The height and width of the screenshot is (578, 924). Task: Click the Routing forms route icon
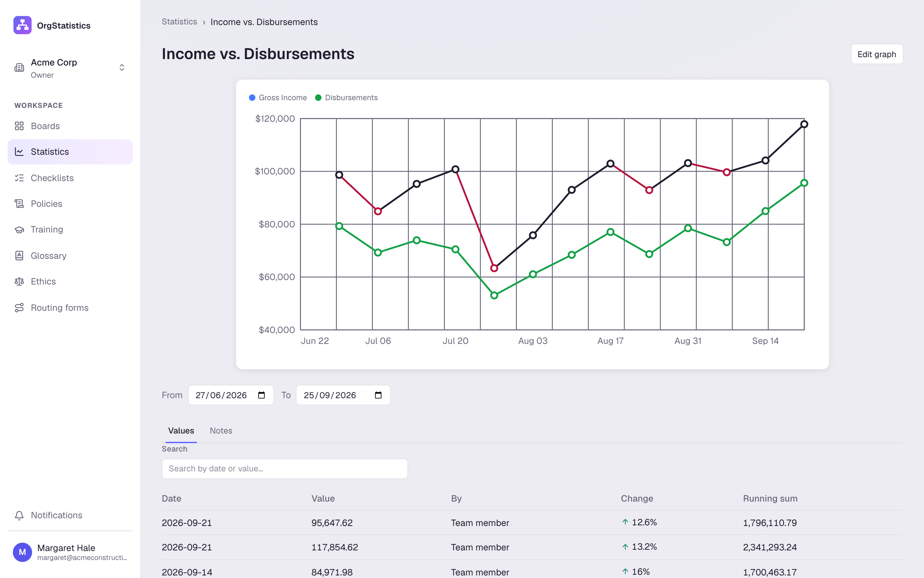pos(19,308)
